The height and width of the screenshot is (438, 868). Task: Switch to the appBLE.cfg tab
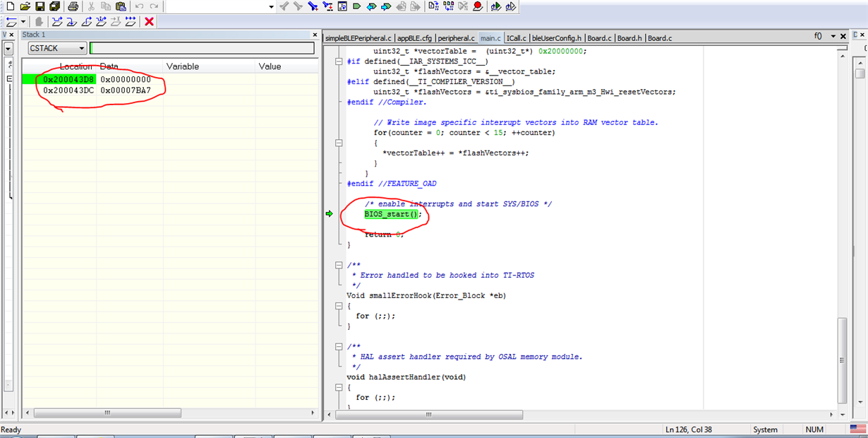tap(414, 38)
